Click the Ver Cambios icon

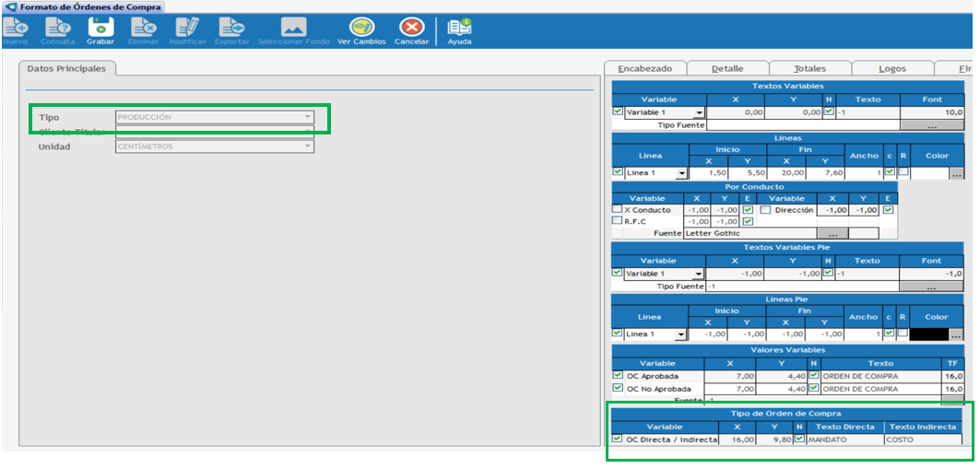(x=361, y=28)
